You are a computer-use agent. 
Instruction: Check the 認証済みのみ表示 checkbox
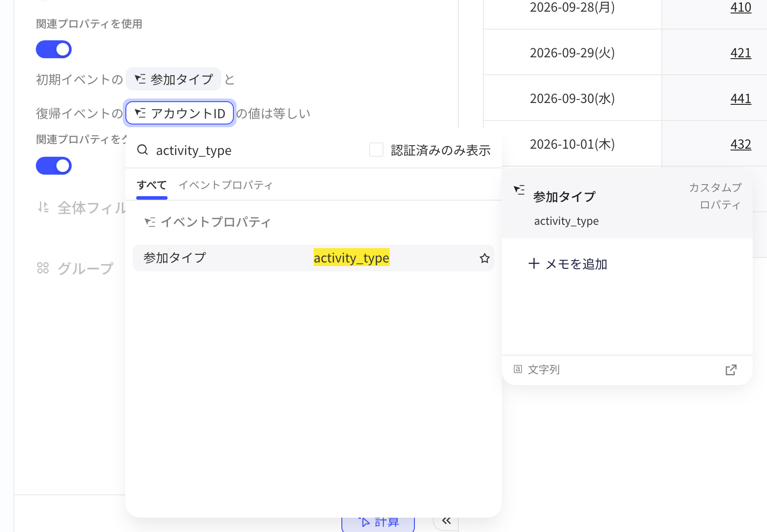pyautogui.click(x=376, y=150)
